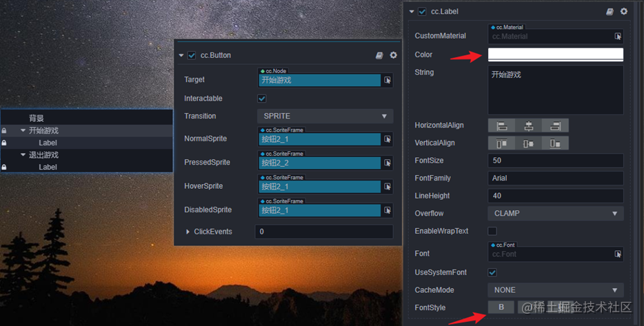Select Label child of 开始游戏
This screenshot has height=326, width=644.
(48, 143)
